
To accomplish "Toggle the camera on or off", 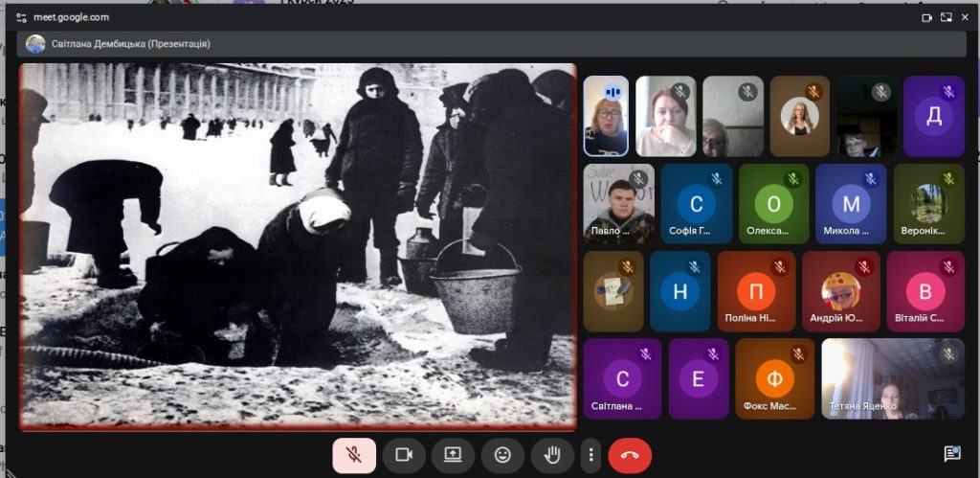I will (x=404, y=455).
